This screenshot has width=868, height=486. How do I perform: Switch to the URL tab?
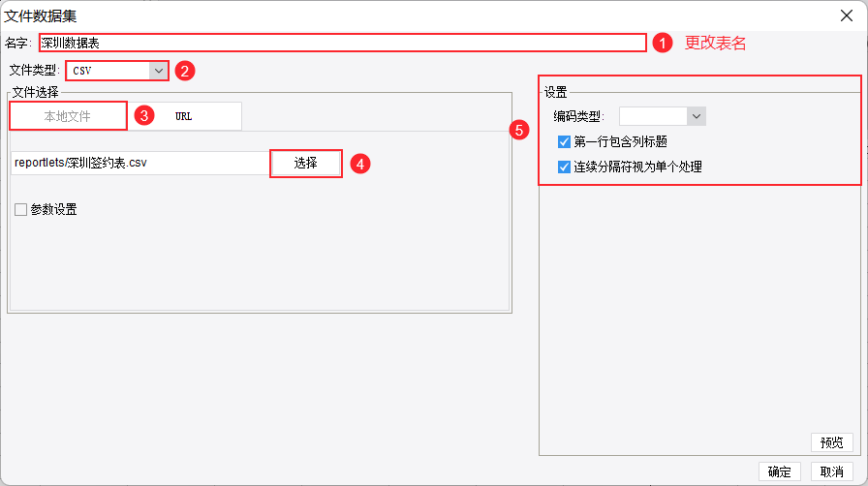pos(184,116)
